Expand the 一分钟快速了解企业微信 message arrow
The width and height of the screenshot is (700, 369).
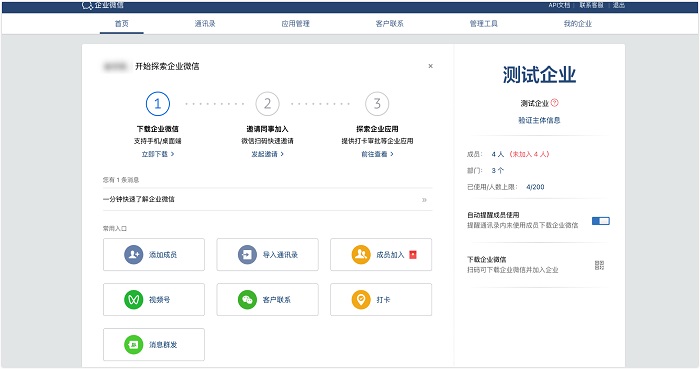[x=424, y=199]
